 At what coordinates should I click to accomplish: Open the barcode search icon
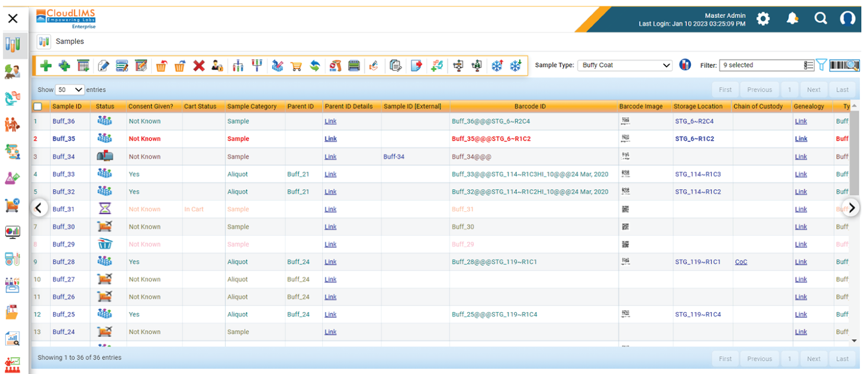click(844, 65)
